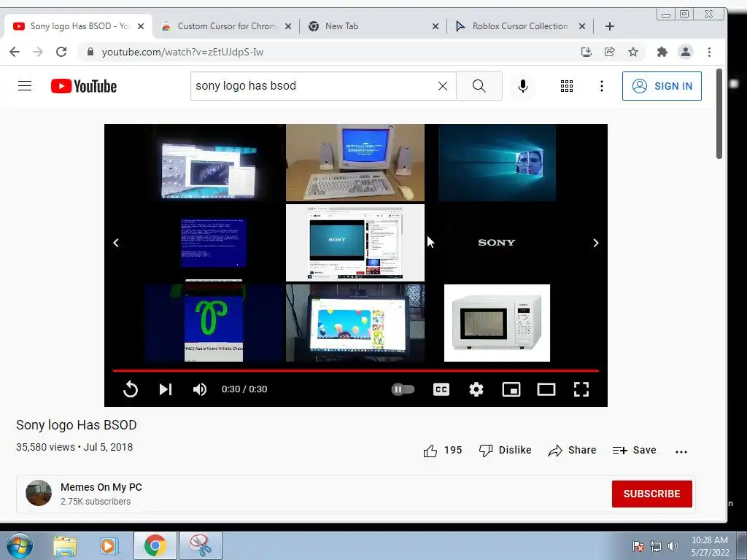Viewport: 747px width, 560px height.
Task: Go back in browser history
Action: click(x=15, y=52)
